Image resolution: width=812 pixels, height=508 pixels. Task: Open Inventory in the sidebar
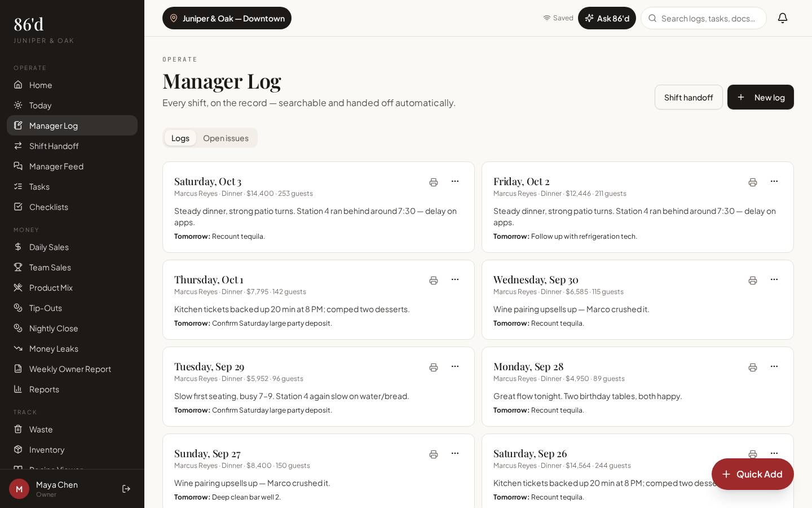pos(72,449)
